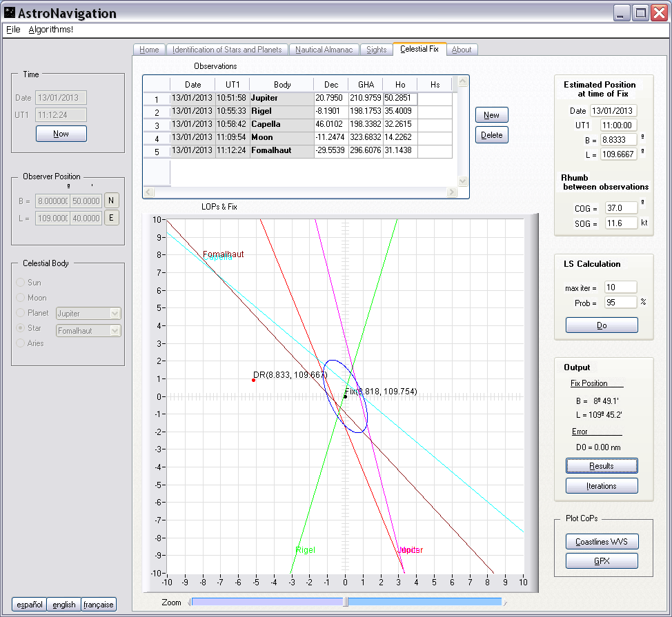This screenshot has height=617, width=672.
Task: Open the Fomalhaut star dropdown
Action: (115, 331)
